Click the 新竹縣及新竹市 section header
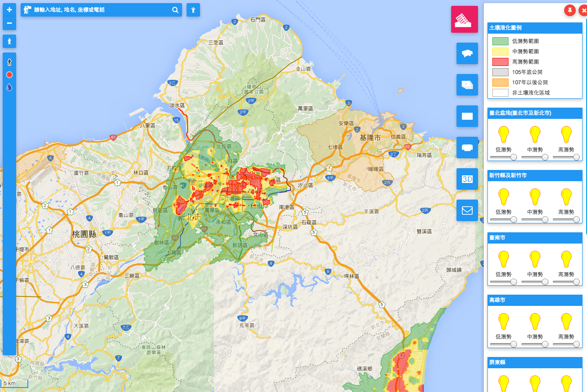Viewport: 587px width, 392px height. (x=535, y=175)
